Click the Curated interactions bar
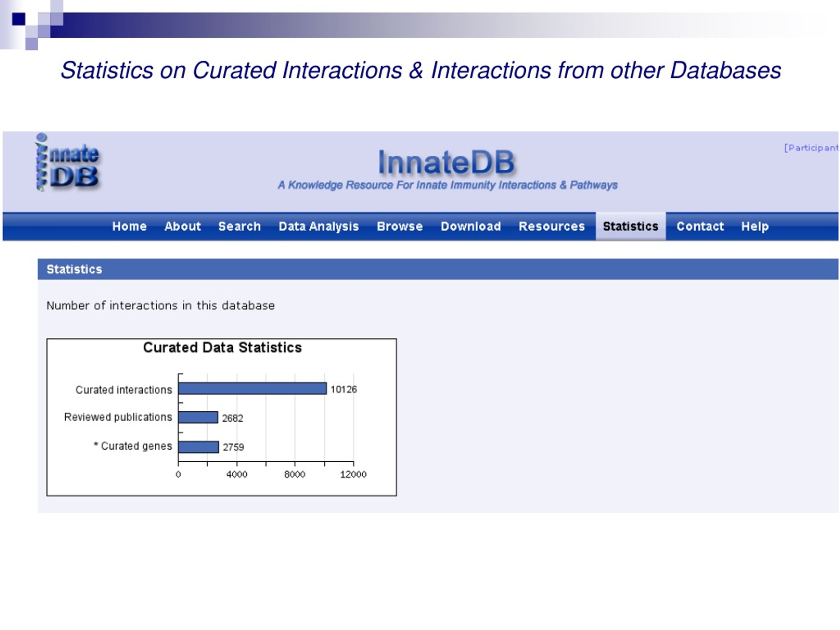 tap(253, 388)
